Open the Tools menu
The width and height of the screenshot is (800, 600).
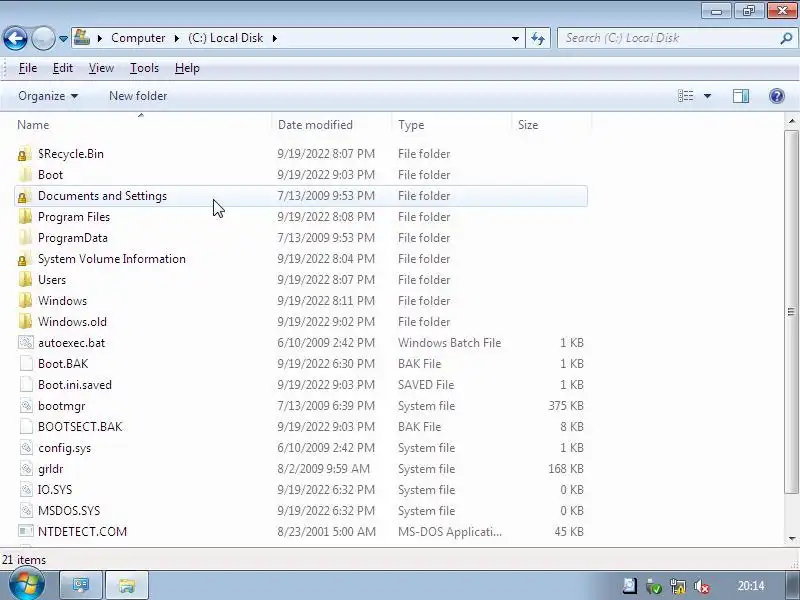(144, 68)
